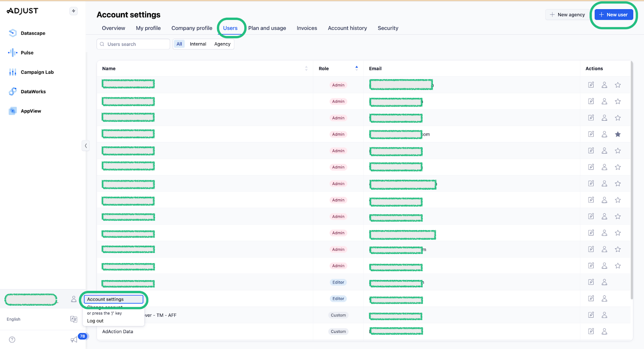
Task: Open Pulse from the sidebar
Action: pyautogui.click(x=21, y=53)
